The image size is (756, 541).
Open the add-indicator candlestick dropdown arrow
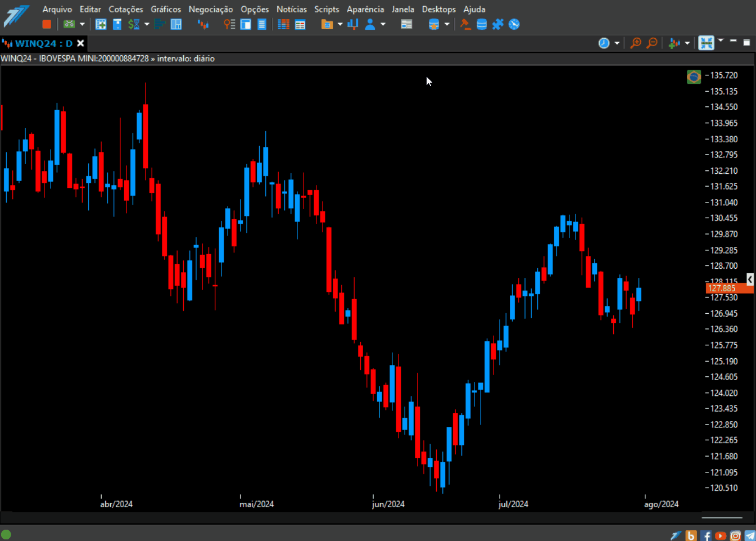pyautogui.click(x=687, y=43)
